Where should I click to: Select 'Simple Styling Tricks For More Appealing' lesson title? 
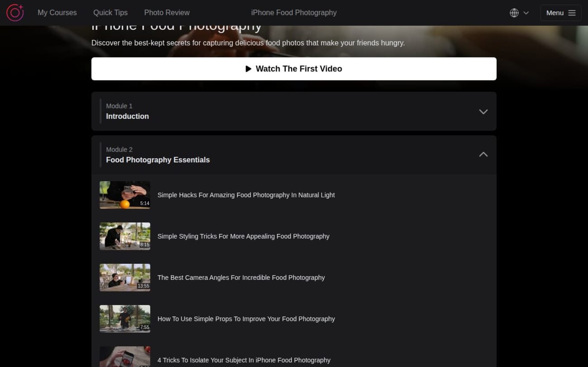[243, 236]
